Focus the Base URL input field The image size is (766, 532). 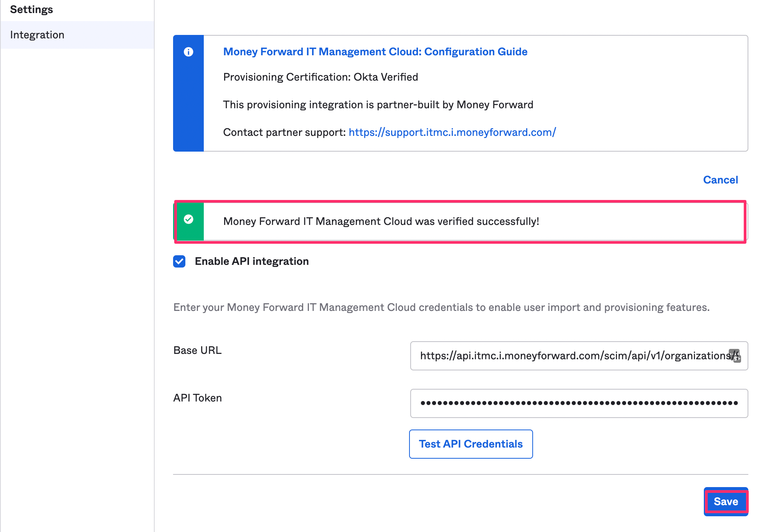[579, 356]
